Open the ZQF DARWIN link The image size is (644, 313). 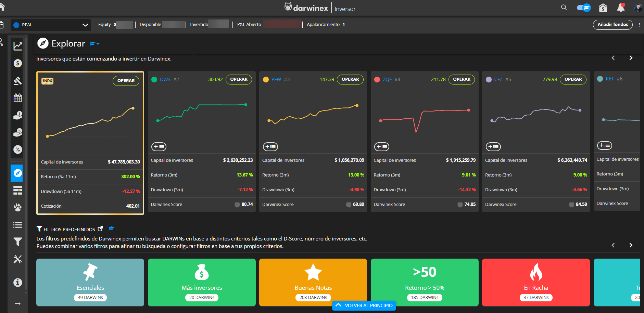387,79
